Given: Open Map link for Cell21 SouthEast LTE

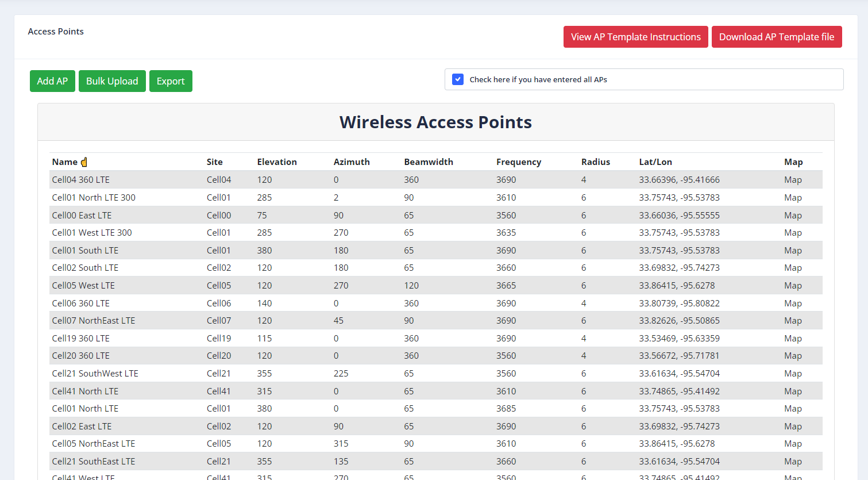Looking at the screenshot, I should click(793, 462).
